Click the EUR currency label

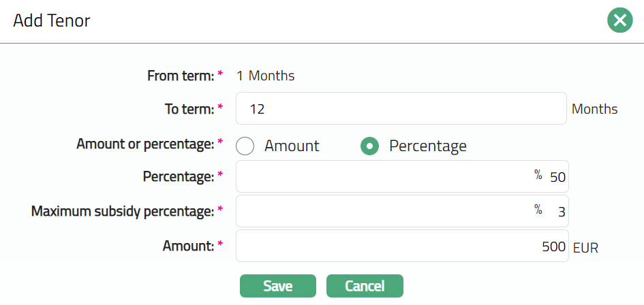tap(585, 248)
